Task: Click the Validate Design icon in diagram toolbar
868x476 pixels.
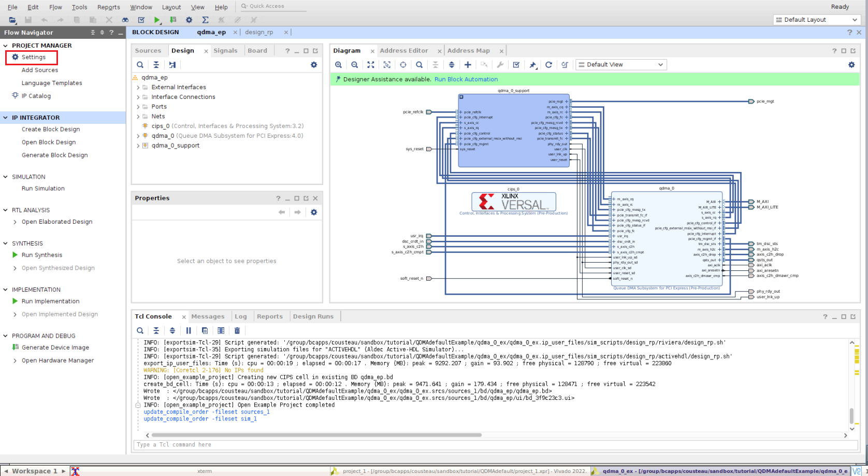Action: (x=516, y=65)
